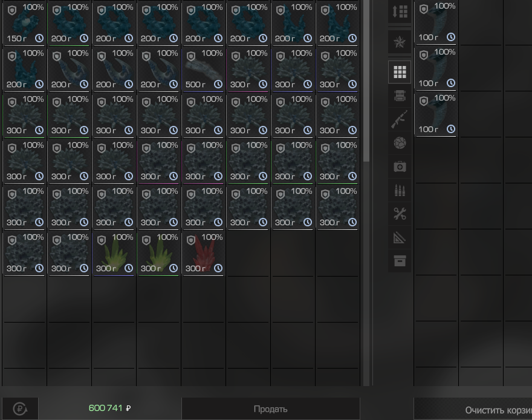Click 100% durability on the 150 г item

tap(33, 7)
